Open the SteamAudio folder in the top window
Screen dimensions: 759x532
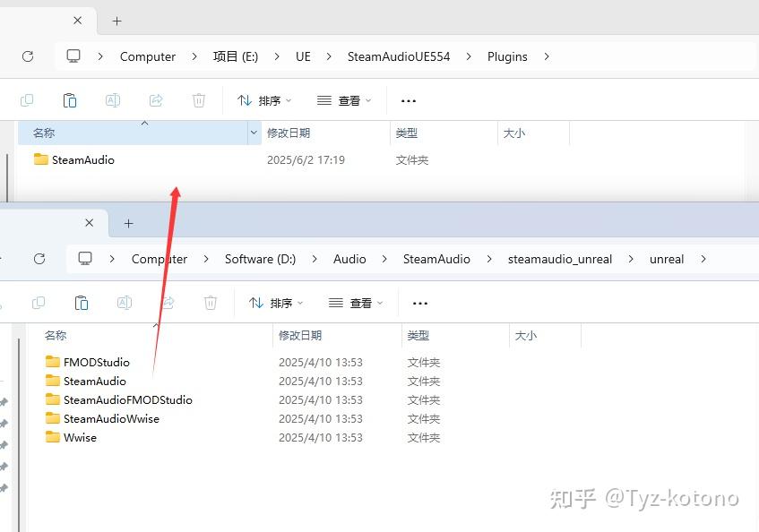82,159
